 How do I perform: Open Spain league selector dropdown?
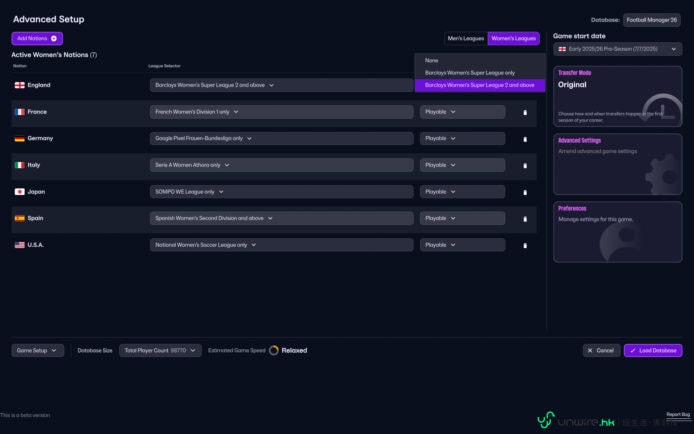pos(281,218)
